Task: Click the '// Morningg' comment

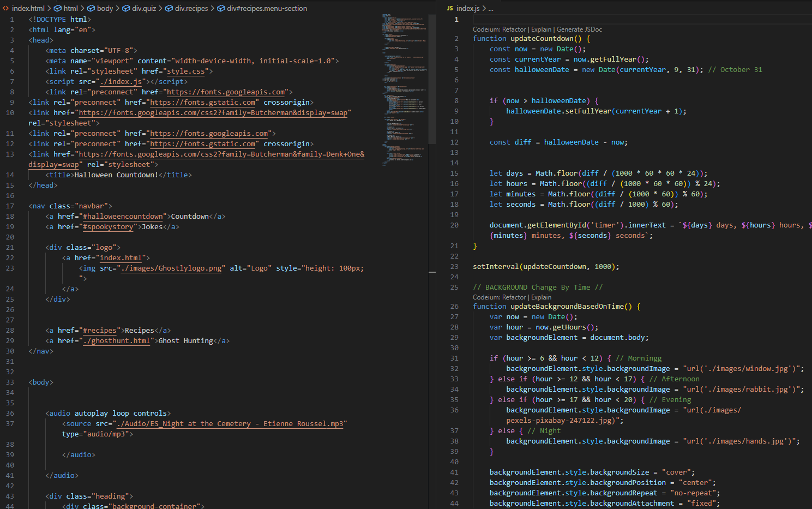Action: (639, 358)
